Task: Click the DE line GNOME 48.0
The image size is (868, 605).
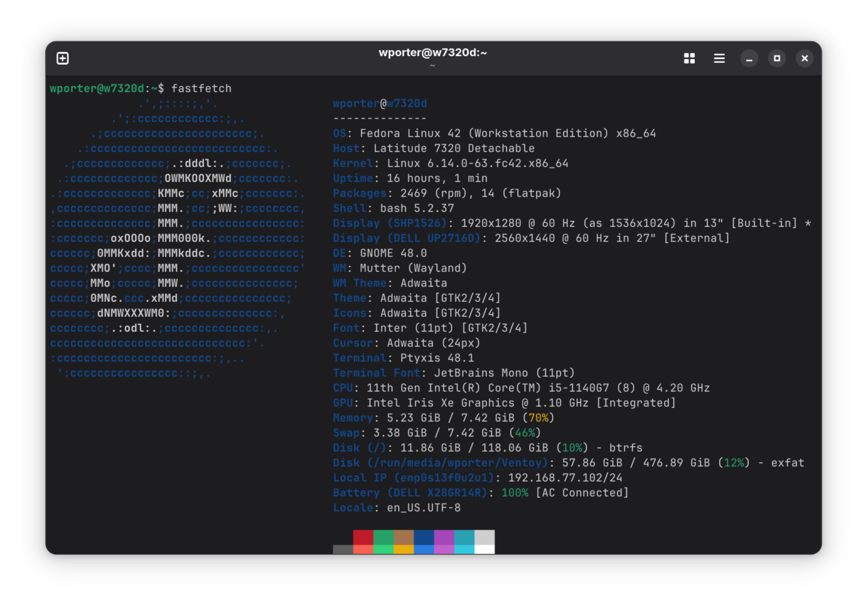Action: tap(380, 253)
